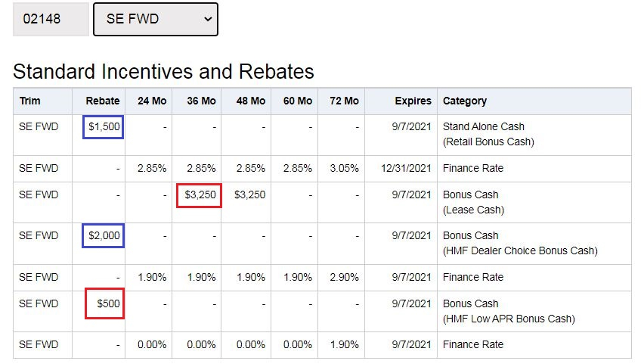Select the $500 low APR rebate

tap(105, 303)
